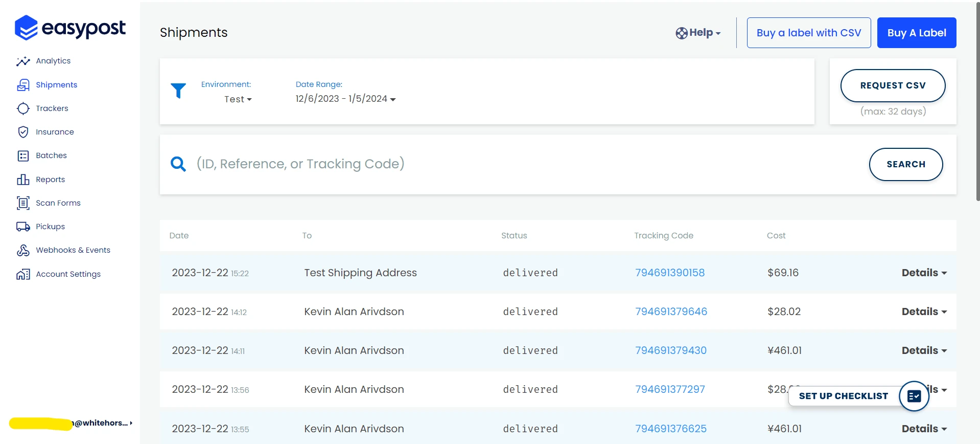Image resolution: width=980 pixels, height=444 pixels.
Task: Click the page vertical scrollbar
Action: [x=978, y=102]
